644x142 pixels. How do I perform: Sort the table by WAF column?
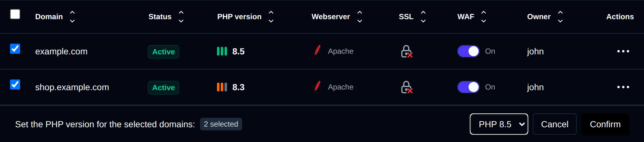point(484,17)
